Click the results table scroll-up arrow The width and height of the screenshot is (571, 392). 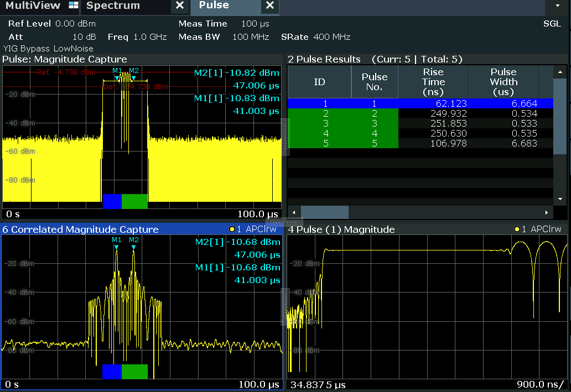pyautogui.click(x=560, y=71)
